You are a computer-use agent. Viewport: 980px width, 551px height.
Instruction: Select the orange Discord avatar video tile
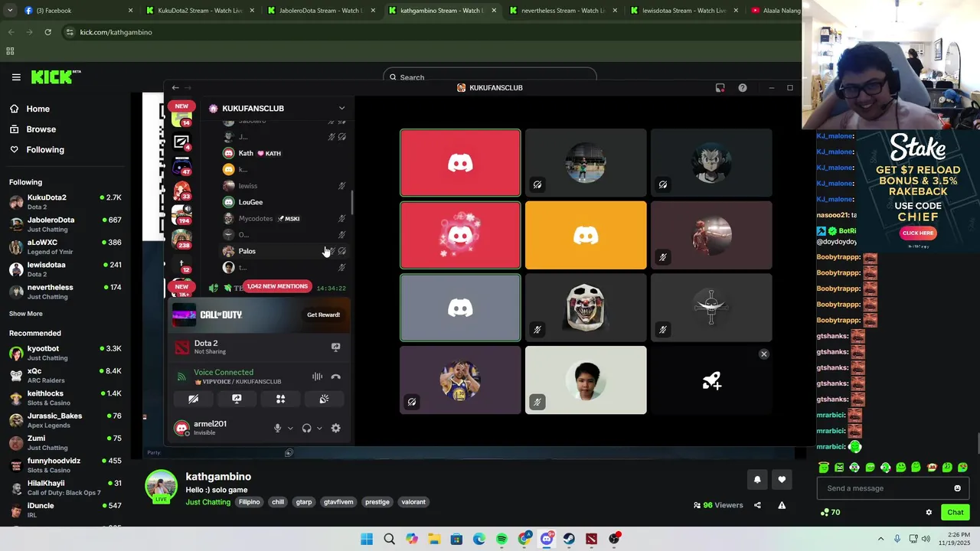[x=586, y=236]
